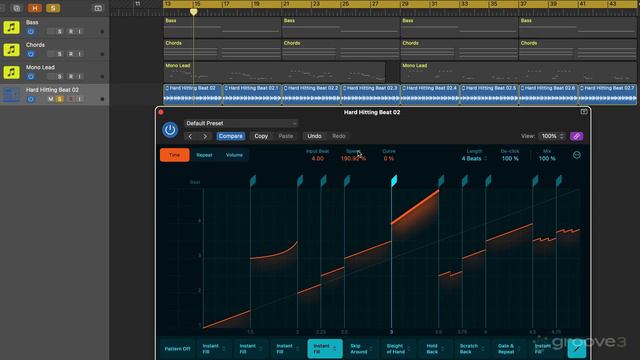
Task: Click the expand icon at the plug-in window's top right
Action: coord(584,112)
